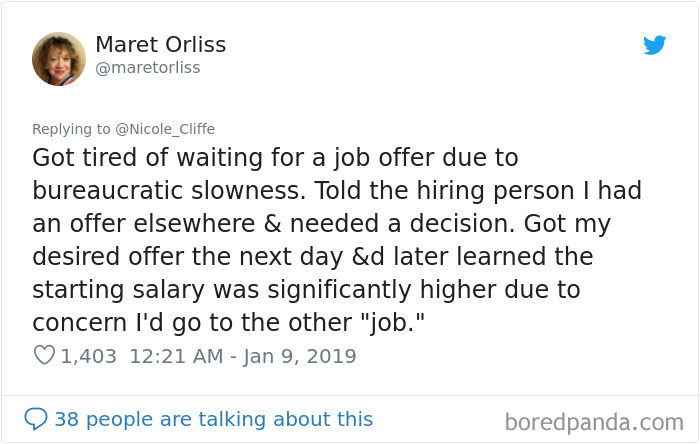Click the tweet line starting 'an offer elsewhere'
Screen dimensions: 700x444
point(321,224)
